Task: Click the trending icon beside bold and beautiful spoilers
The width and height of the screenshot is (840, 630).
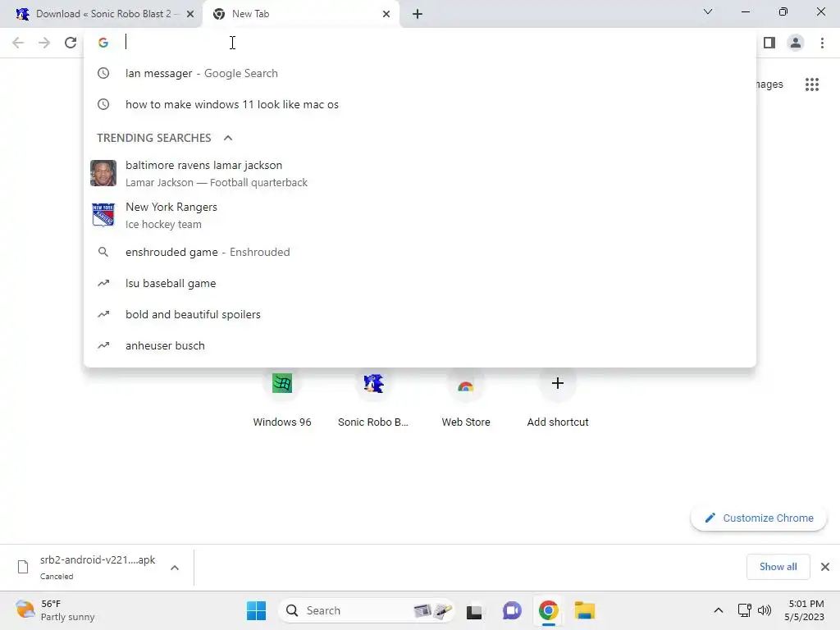Action: pyautogui.click(x=103, y=314)
